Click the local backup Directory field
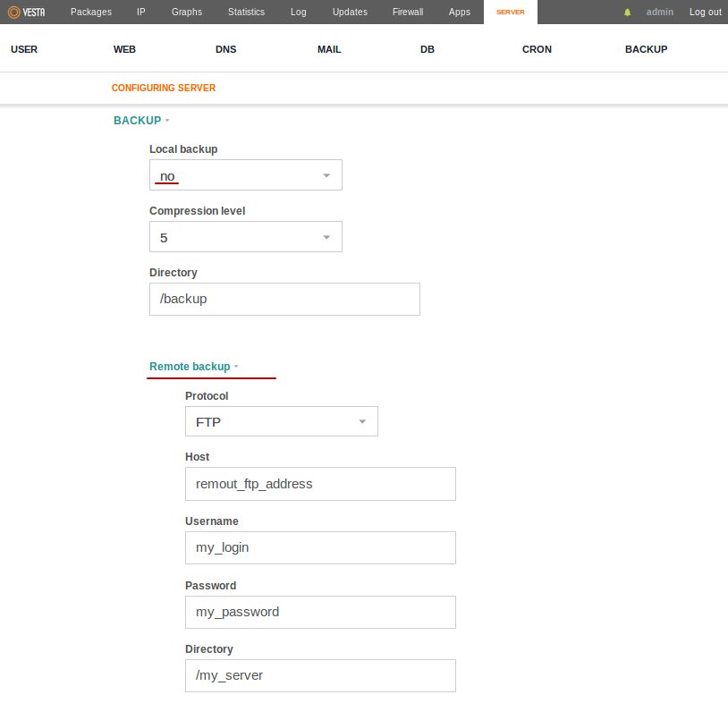Screen dimensions: 728x703 [x=284, y=299]
